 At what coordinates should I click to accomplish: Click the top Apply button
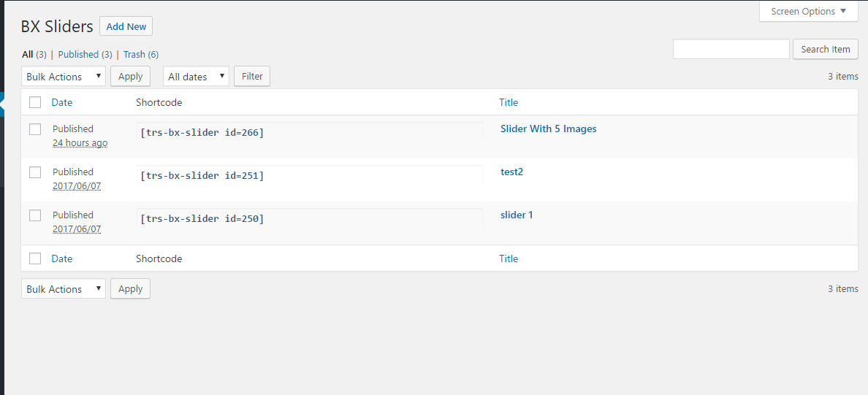pos(131,76)
